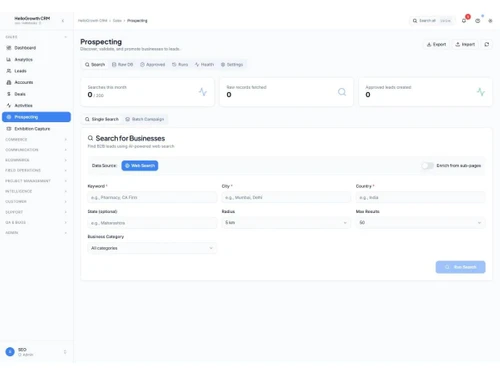
Task: Click the Keyword input field
Action: (x=152, y=197)
